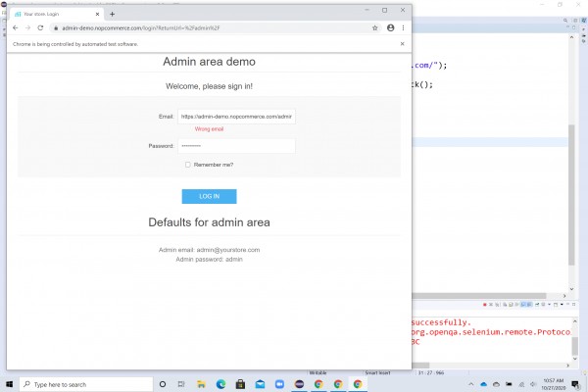Click the red terminate icon in Eclipse console

pyautogui.click(x=484, y=305)
